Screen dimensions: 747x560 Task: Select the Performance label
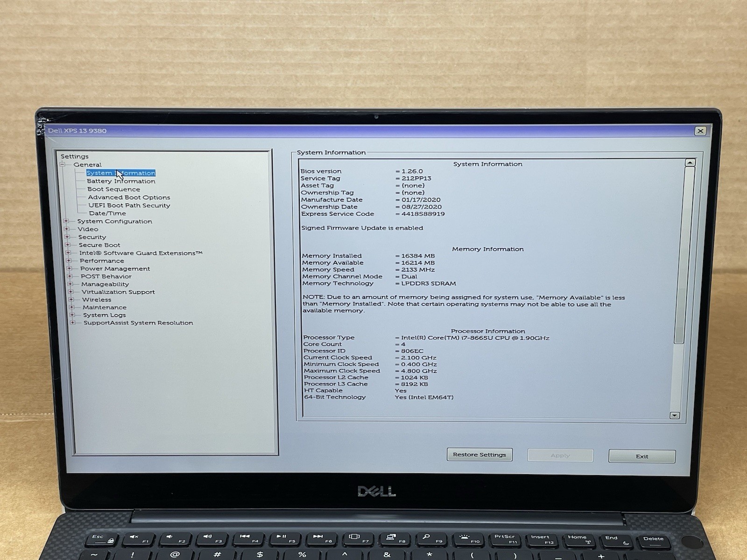(x=102, y=261)
